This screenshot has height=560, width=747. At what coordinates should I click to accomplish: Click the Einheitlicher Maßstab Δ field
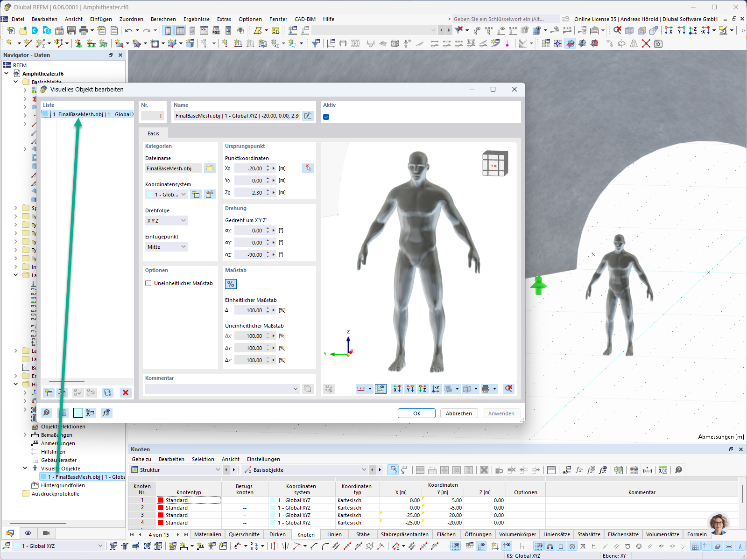point(250,310)
